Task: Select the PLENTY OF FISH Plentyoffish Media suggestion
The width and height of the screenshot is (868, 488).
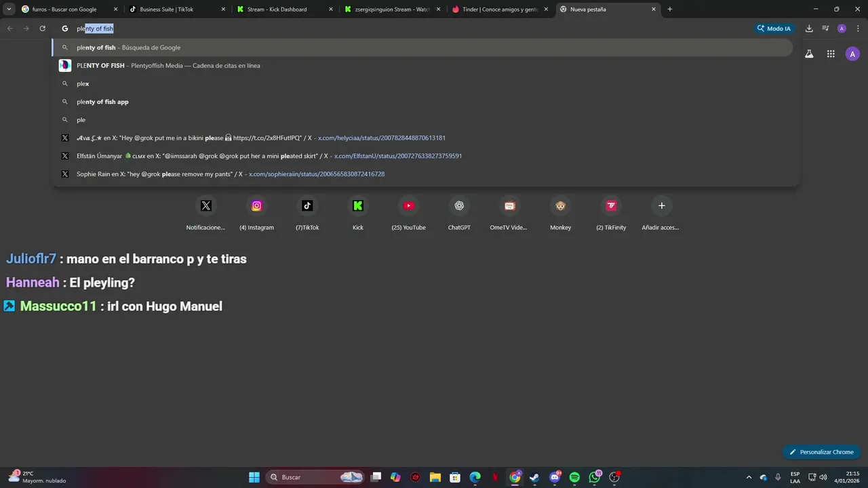Action: click(x=422, y=66)
